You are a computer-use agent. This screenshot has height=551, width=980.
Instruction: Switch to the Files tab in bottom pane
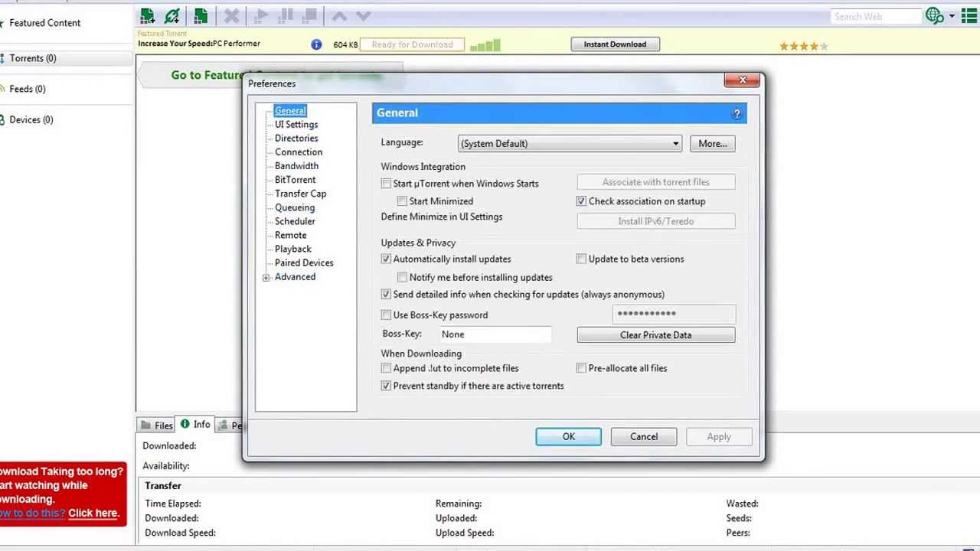point(157,425)
